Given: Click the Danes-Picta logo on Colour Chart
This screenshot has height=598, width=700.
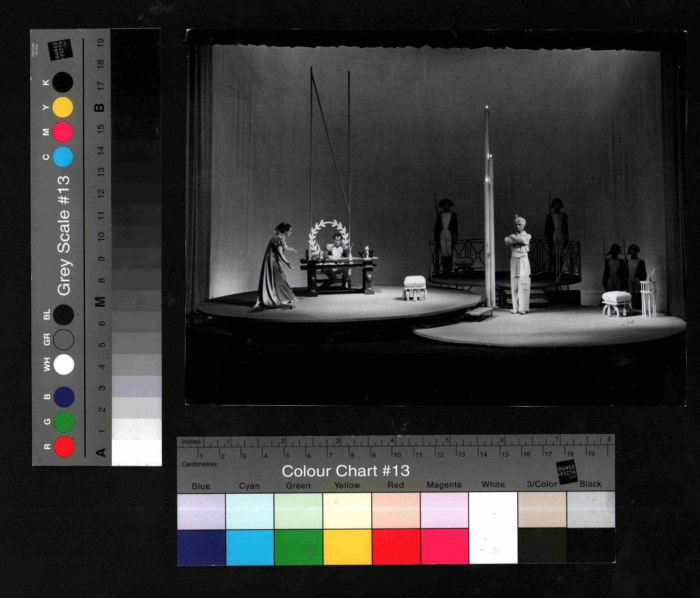Looking at the screenshot, I should [x=566, y=471].
